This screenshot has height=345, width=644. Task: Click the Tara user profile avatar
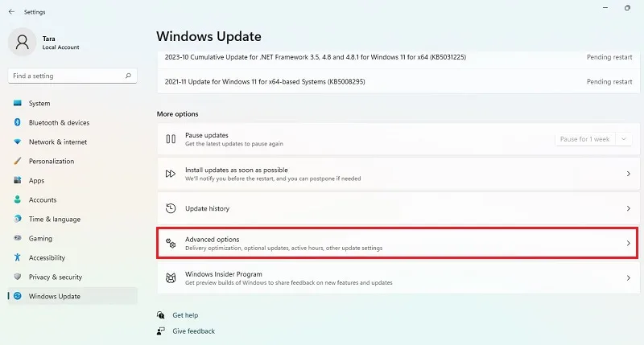click(x=23, y=42)
